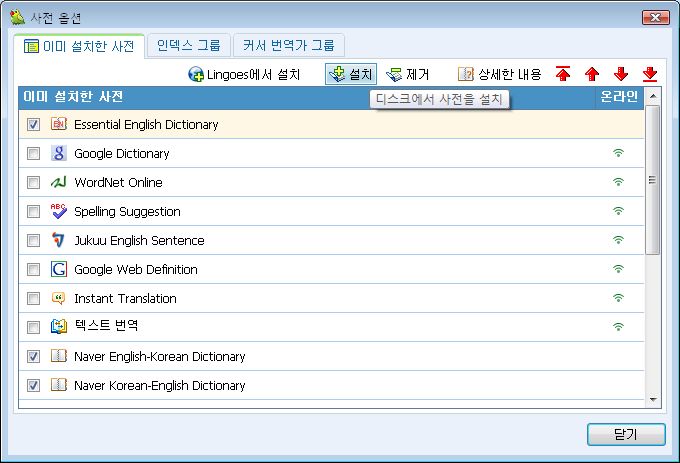Screen dimensions: 680x463
Task: Disable Naver Korean-English Dictionary checkbox
Action: 33,385
